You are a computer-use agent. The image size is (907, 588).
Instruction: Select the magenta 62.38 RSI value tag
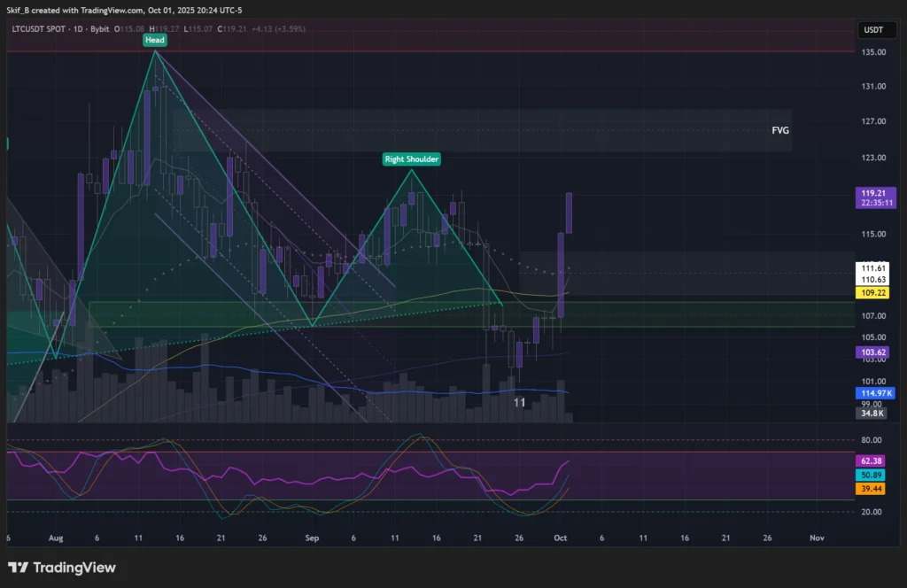[x=872, y=460]
